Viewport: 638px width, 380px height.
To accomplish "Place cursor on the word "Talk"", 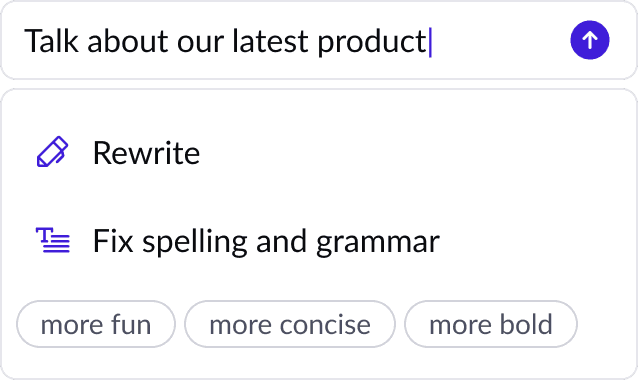I will pos(51,41).
